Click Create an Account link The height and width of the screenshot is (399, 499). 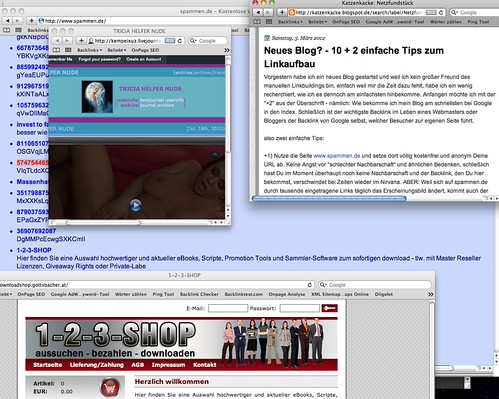click(x=144, y=59)
